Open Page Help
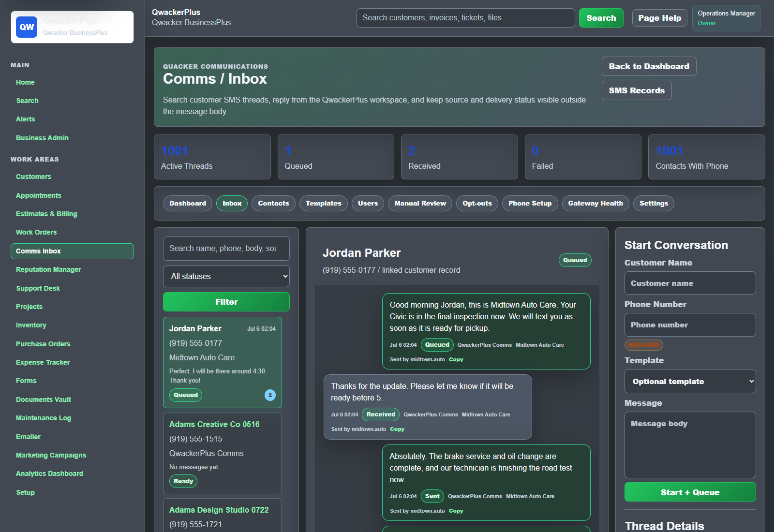This screenshot has width=774, height=532. (659, 18)
